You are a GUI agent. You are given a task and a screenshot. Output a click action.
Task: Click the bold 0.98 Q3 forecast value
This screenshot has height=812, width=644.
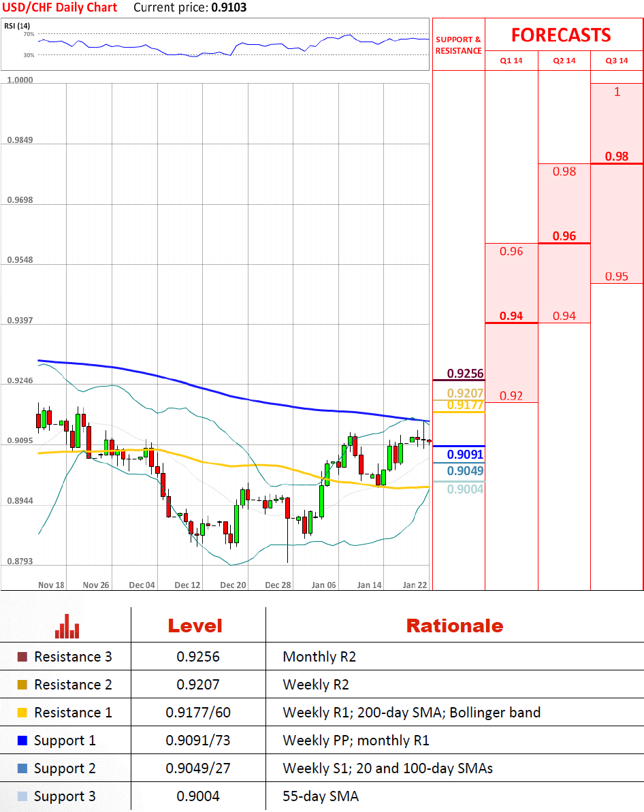(x=617, y=157)
